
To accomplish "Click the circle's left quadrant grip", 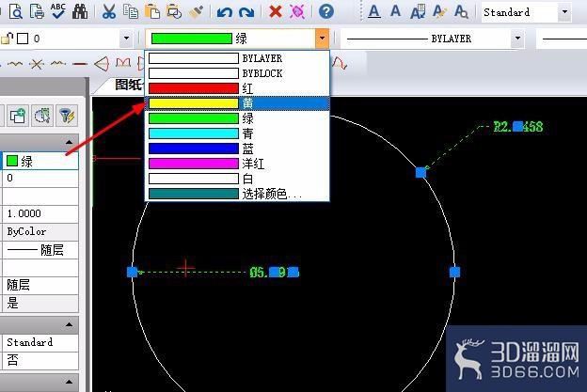I will pyautogui.click(x=132, y=272).
